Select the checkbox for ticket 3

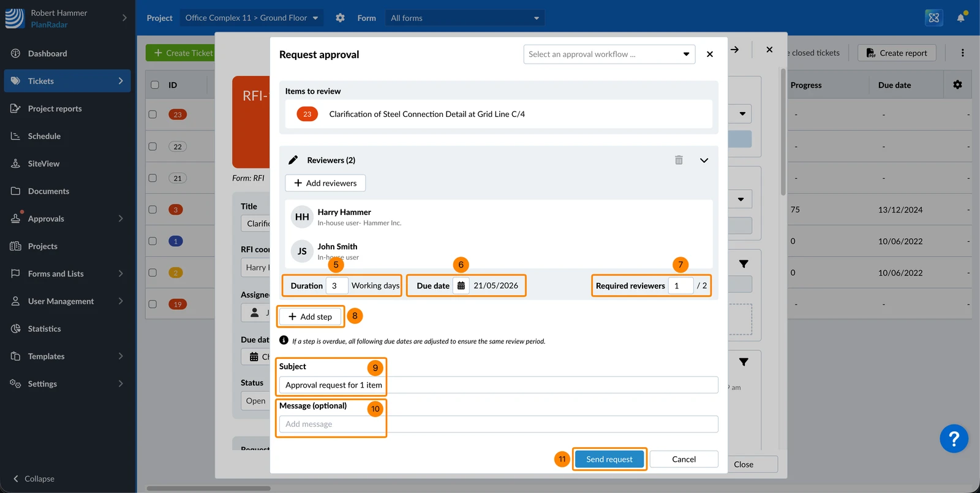point(153,209)
